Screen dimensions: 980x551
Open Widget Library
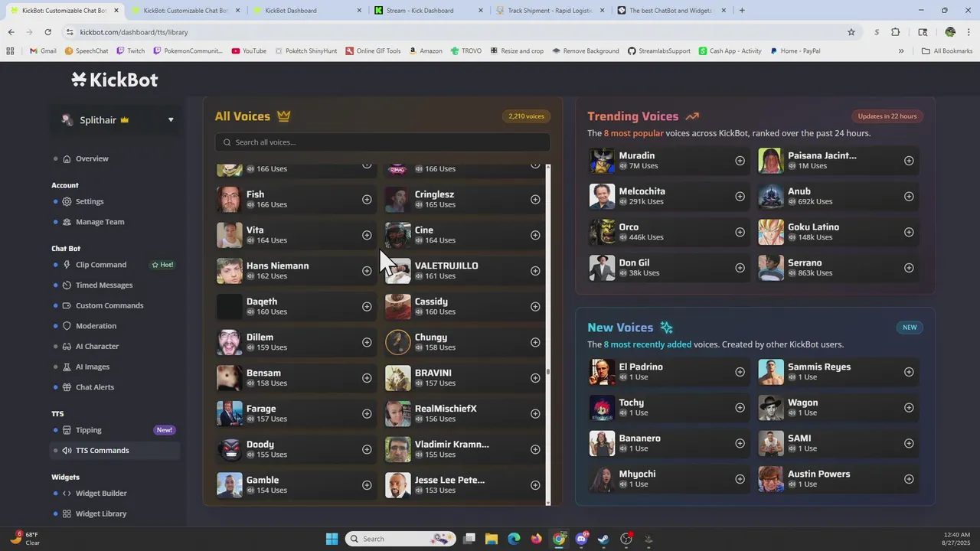101,514
